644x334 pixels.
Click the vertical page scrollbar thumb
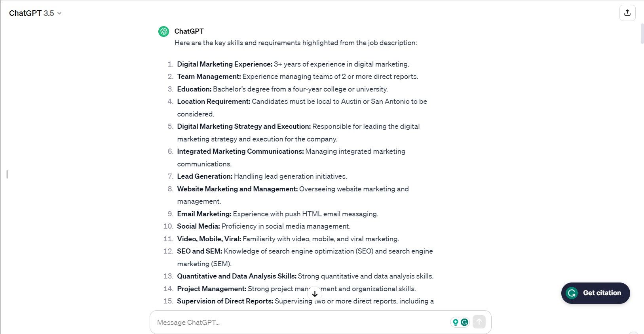pos(642,34)
